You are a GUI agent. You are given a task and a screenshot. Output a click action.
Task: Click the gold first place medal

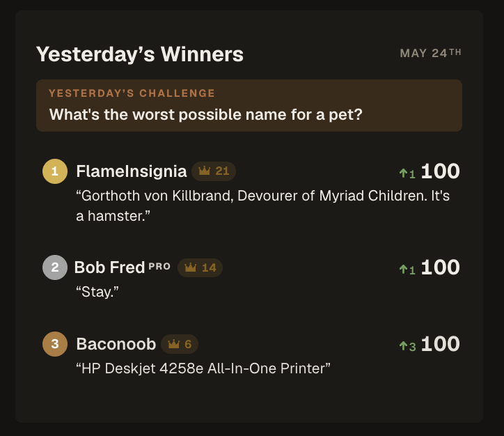click(55, 171)
